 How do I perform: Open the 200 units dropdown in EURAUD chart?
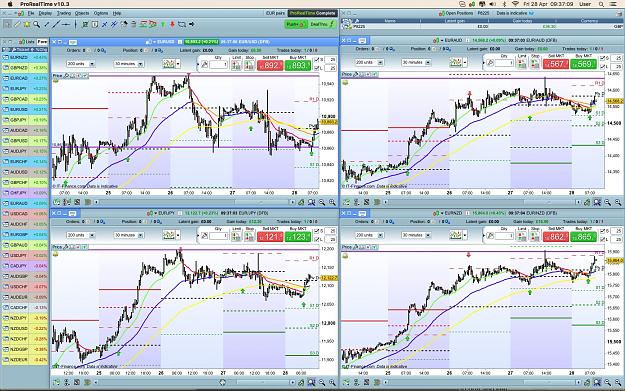point(369,63)
